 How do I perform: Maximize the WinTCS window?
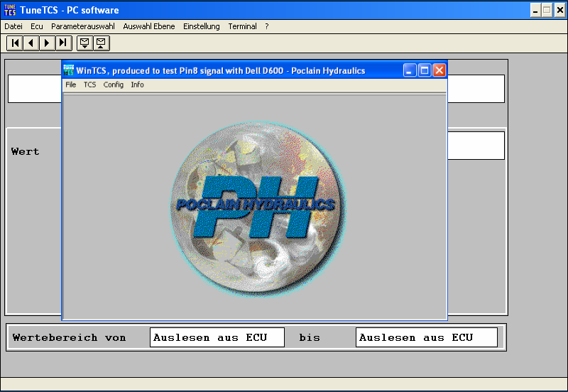coord(425,70)
